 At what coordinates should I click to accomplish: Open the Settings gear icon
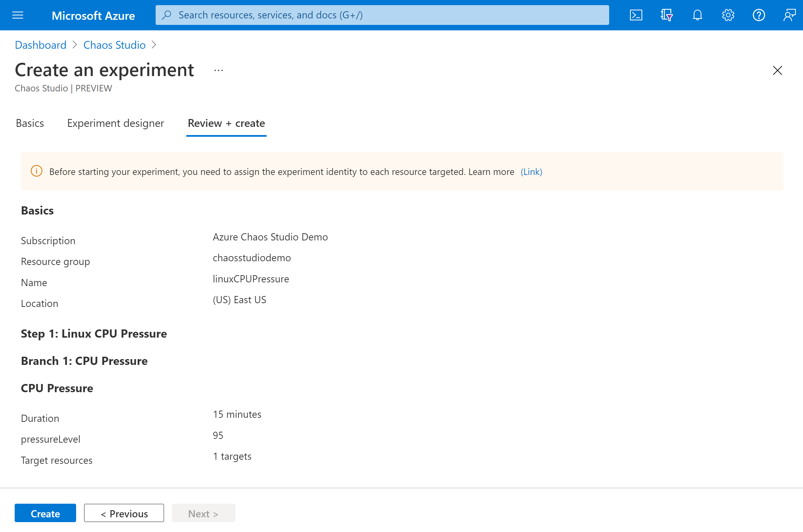point(728,14)
